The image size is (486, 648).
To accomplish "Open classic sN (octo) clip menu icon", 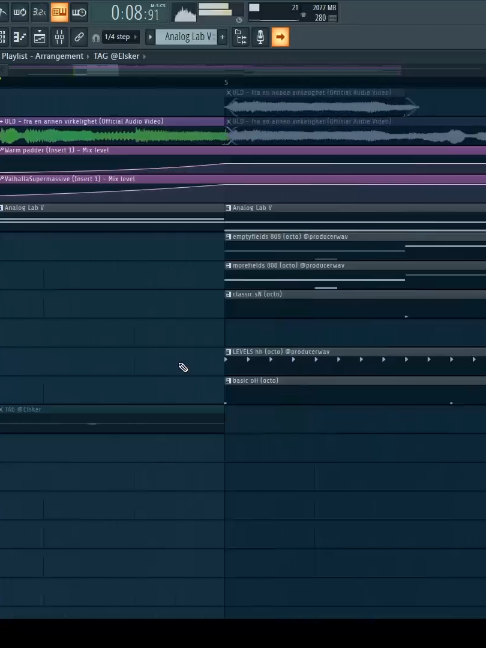I will (228, 294).
